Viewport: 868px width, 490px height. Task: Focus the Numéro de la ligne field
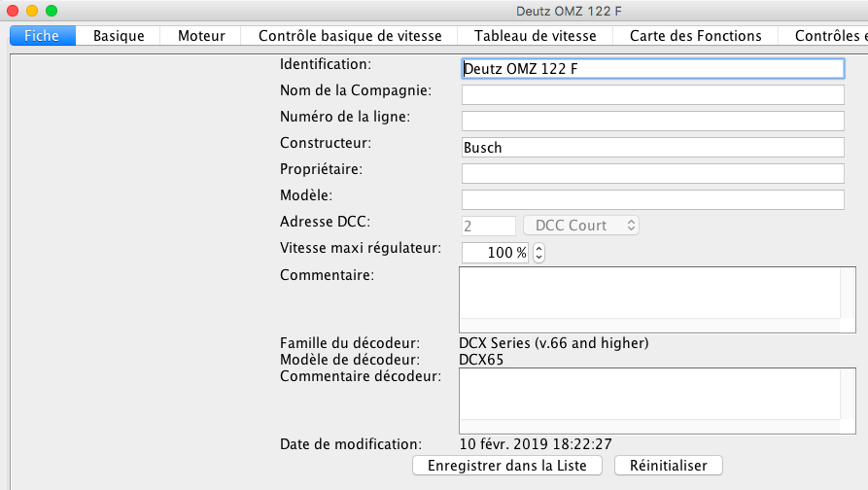tap(652, 121)
